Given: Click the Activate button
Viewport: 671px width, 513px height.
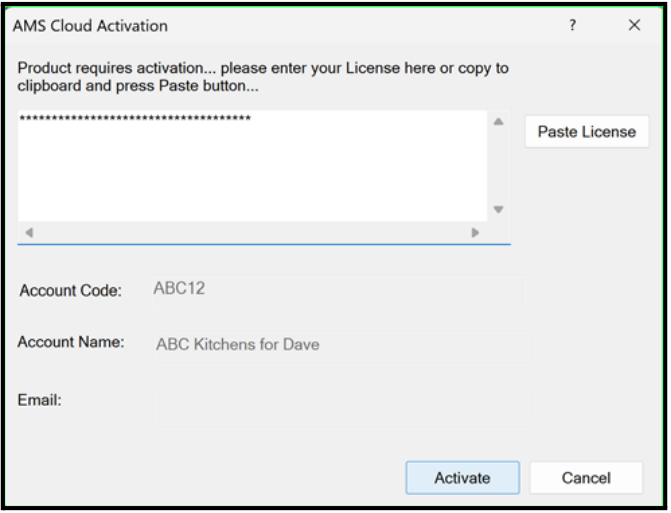Looking at the screenshot, I should click(462, 478).
